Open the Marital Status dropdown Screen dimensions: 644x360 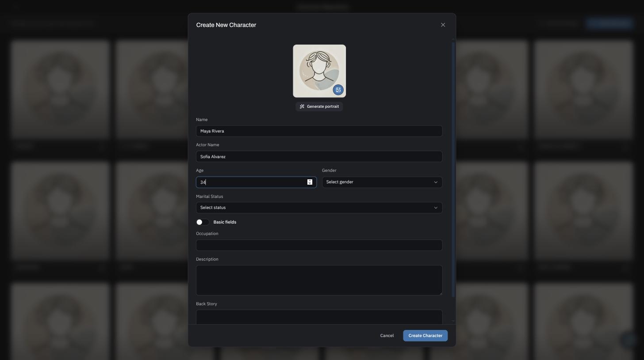[x=319, y=208]
